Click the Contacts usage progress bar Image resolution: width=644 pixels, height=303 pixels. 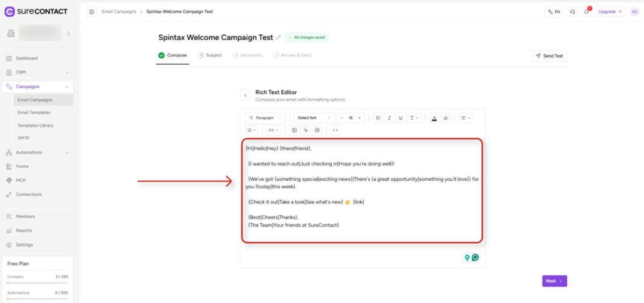[x=38, y=283]
